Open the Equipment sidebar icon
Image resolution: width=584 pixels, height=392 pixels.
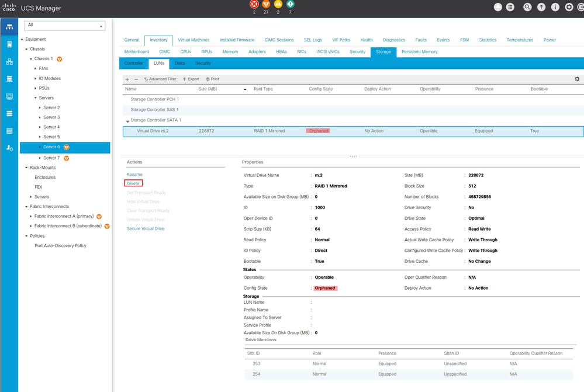[x=9, y=27]
